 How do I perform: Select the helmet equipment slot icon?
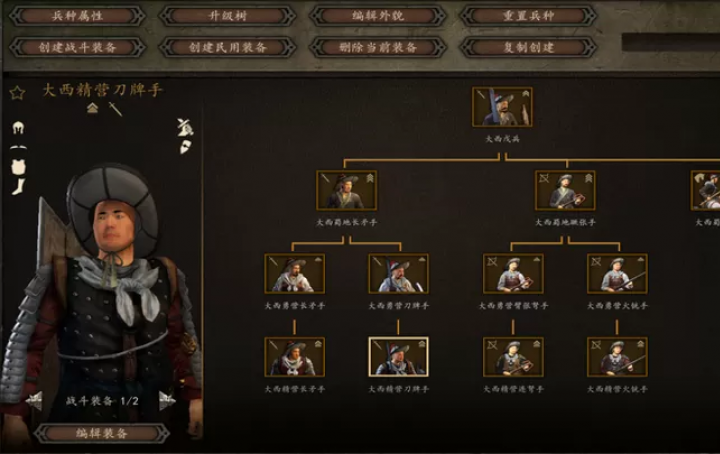point(18,128)
